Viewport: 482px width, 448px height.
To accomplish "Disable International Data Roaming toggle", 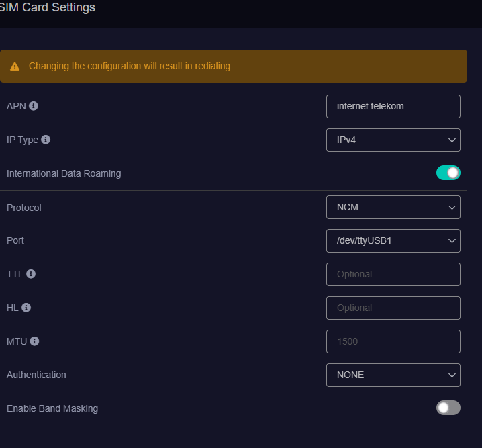I will point(448,173).
